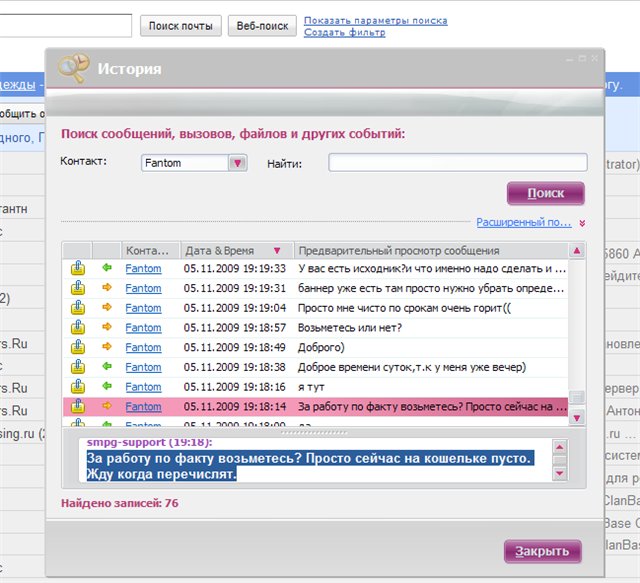
Task: Click the green arrow in the 19:18:38 row
Action: [107, 367]
